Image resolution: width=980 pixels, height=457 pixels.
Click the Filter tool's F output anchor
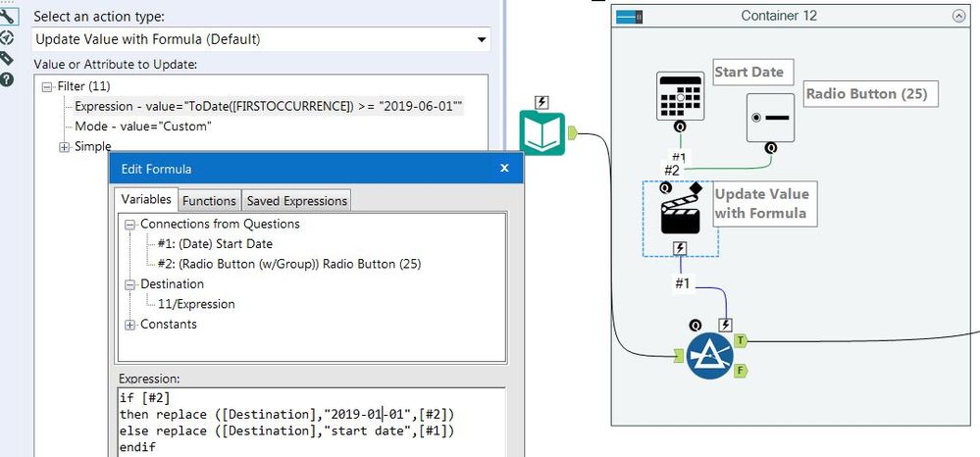pos(741,370)
